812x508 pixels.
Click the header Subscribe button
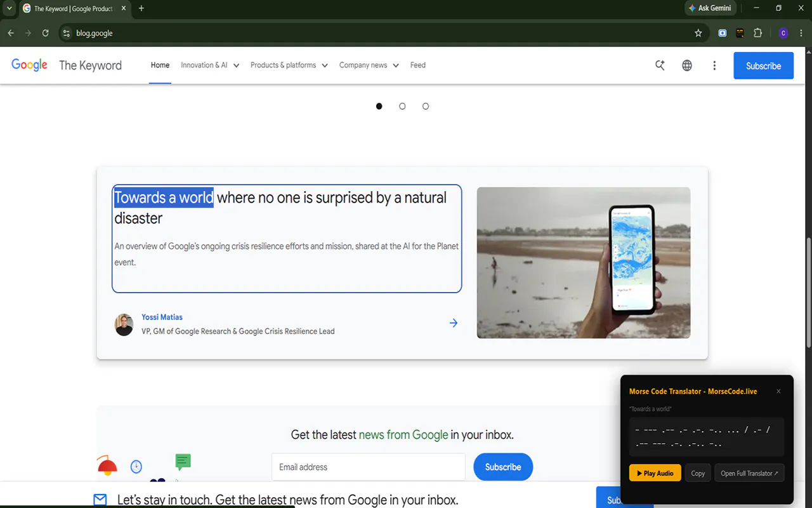[763, 65]
